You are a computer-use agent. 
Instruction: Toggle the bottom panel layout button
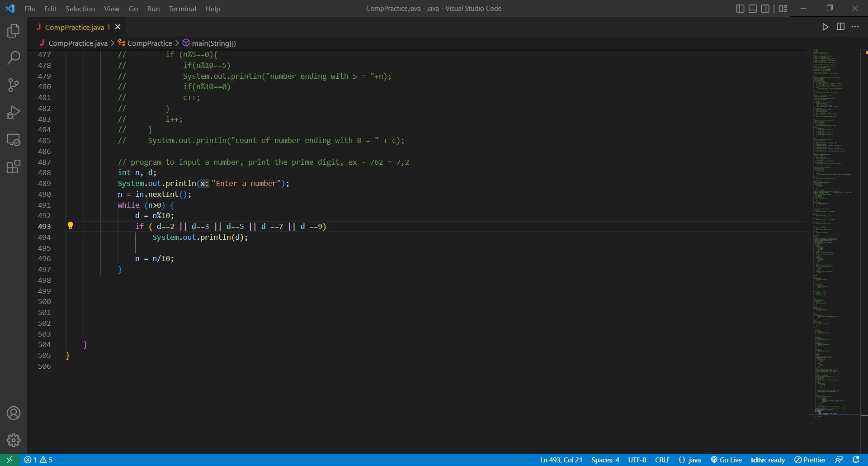click(753, 9)
